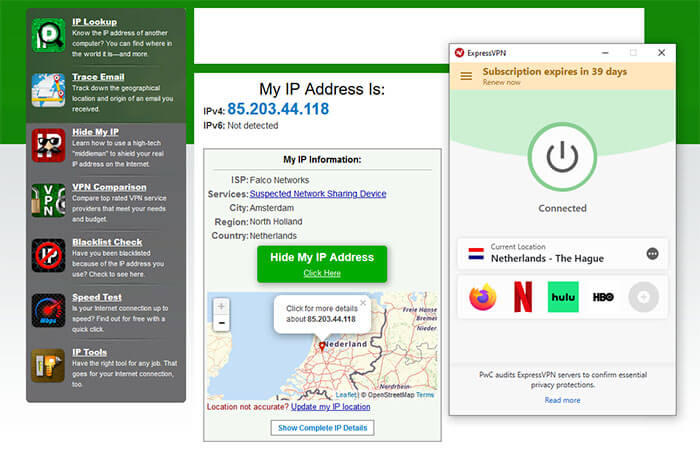Click the Blacklist Check prohibited icon
700x451 pixels.
tap(48, 255)
